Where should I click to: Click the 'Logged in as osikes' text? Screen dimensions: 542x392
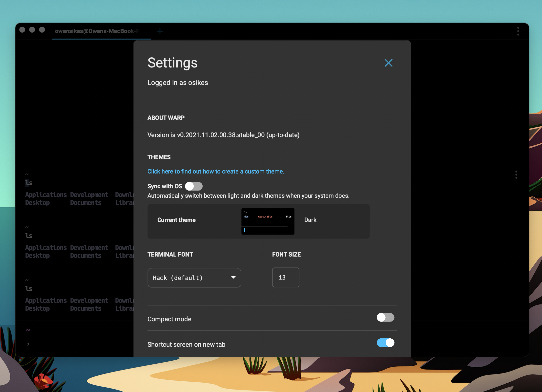pyautogui.click(x=178, y=83)
